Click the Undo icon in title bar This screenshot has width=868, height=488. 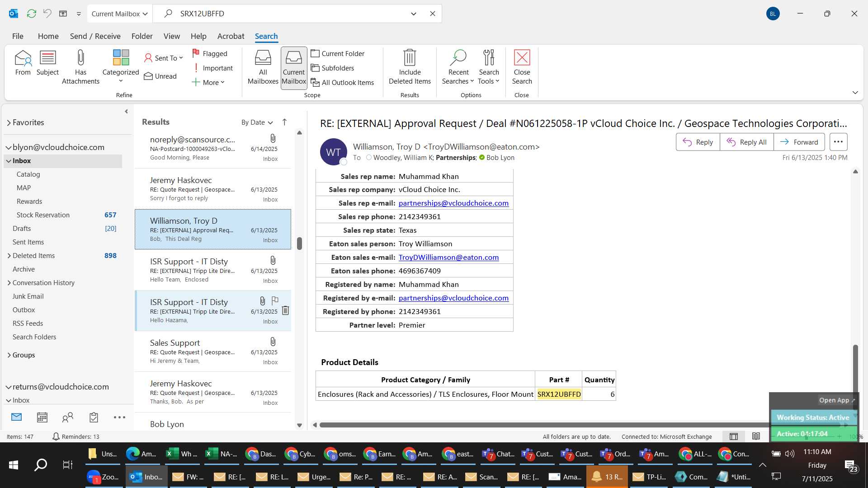click(47, 14)
